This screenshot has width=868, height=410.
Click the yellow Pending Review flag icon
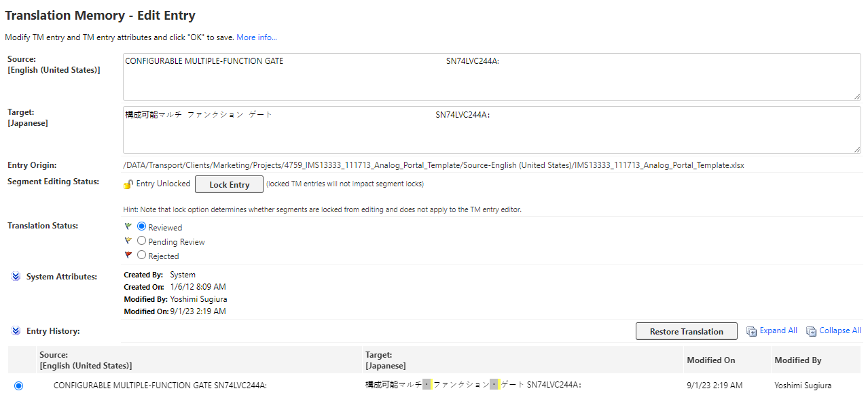pyautogui.click(x=128, y=241)
